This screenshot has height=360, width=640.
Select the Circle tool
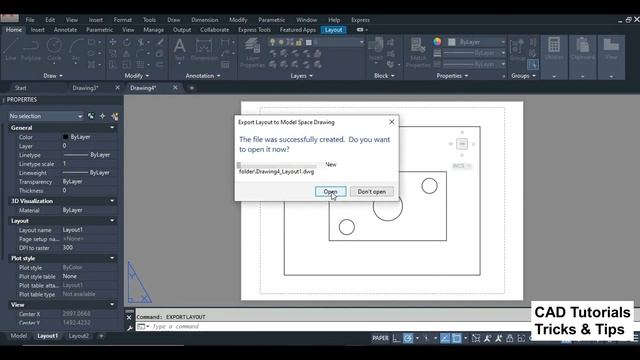click(54, 49)
